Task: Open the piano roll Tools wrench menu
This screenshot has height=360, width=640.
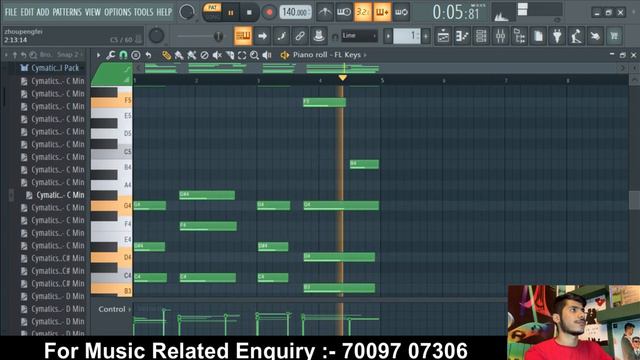Action: tap(110, 55)
